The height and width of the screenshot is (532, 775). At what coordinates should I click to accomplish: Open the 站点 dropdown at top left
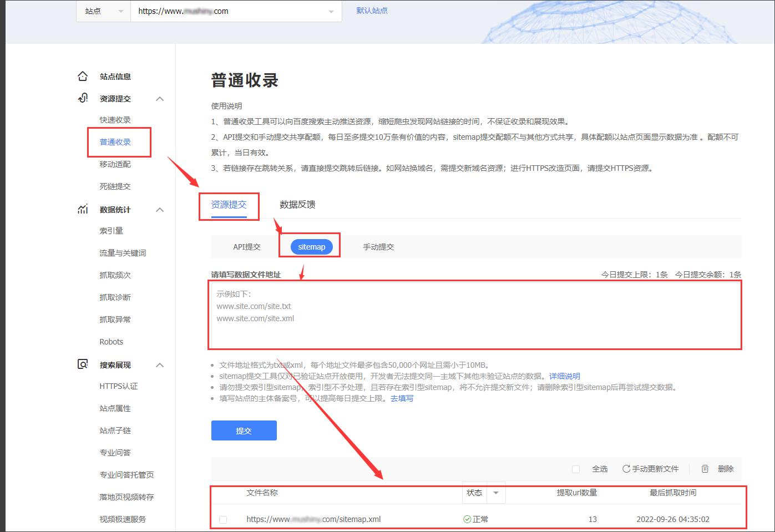coord(103,11)
